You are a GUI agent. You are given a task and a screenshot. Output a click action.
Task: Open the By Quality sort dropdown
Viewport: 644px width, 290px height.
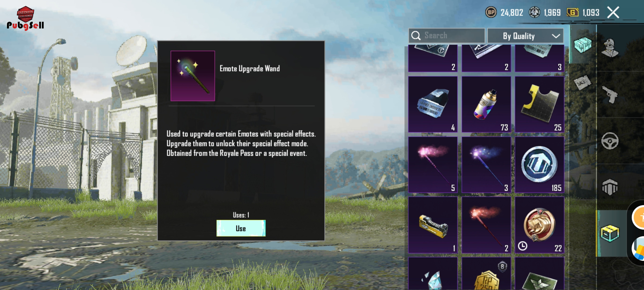coord(525,36)
